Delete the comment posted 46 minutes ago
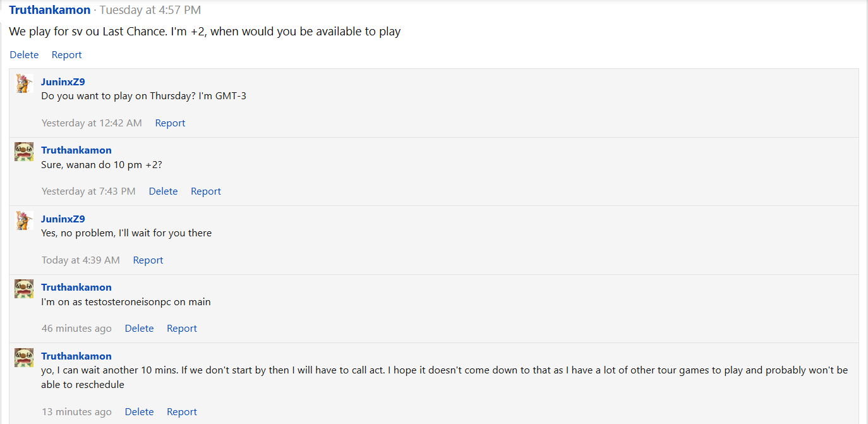Image resolution: width=868 pixels, height=424 pixels. click(x=139, y=329)
